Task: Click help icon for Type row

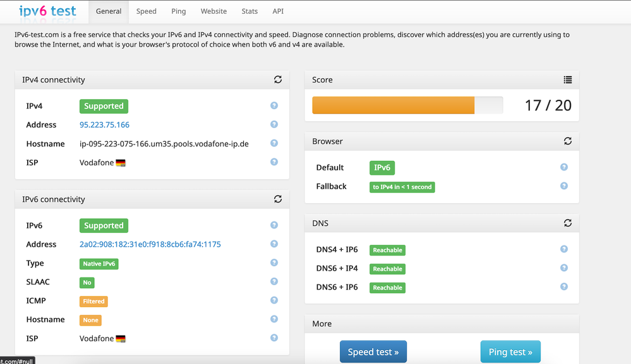Action: pos(274,263)
